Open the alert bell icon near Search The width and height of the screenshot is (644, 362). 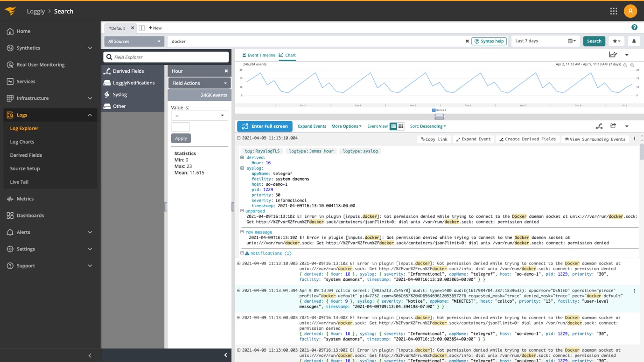click(x=634, y=41)
